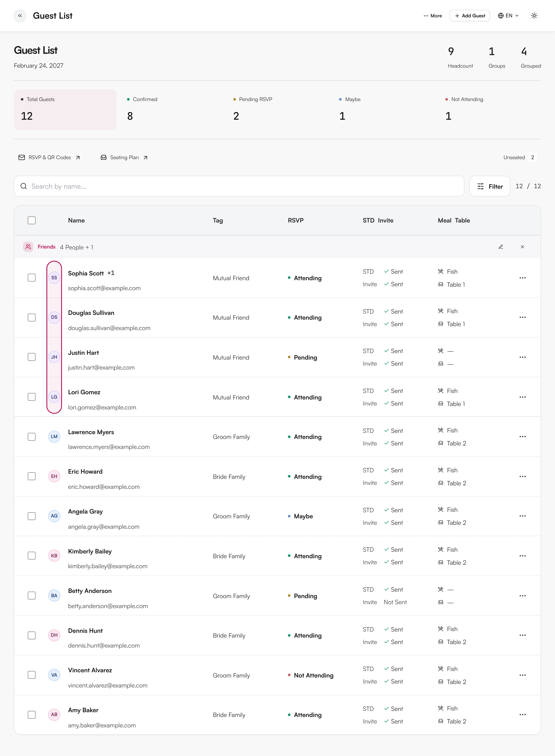The image size is (555, 756).
Task: Tick Eric Howard's row checkbox
Action: coord(32,476)
